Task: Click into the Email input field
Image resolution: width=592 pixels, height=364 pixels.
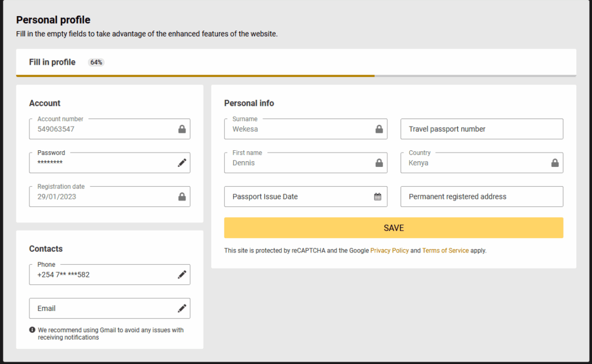Action: coord(101,309)
